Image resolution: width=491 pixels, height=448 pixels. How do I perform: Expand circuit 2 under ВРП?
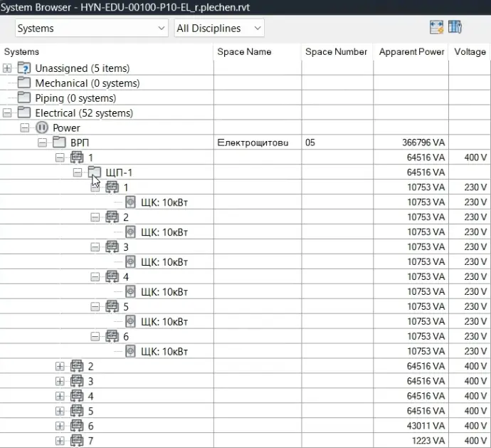[60, 366]
